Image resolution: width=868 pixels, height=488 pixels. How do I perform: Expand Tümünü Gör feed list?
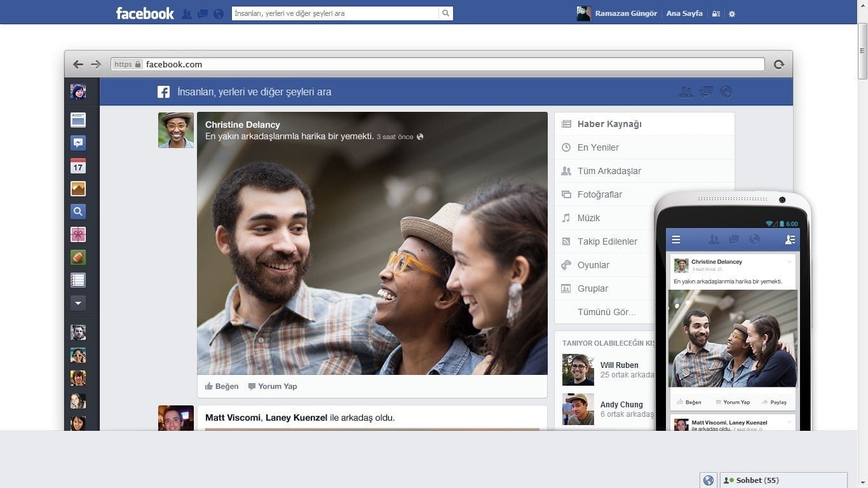(606, 312)
